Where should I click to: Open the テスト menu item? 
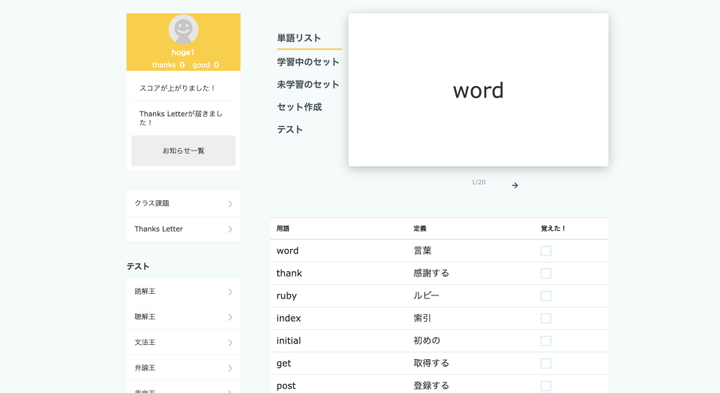[x=290, y=129]
